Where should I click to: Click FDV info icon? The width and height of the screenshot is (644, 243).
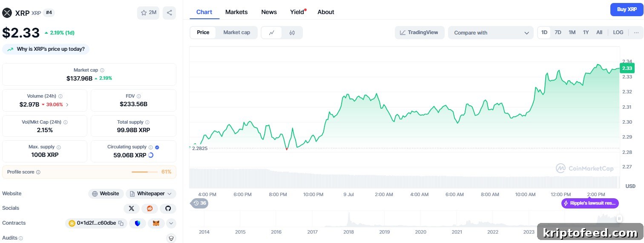click(x=139, y=96)
